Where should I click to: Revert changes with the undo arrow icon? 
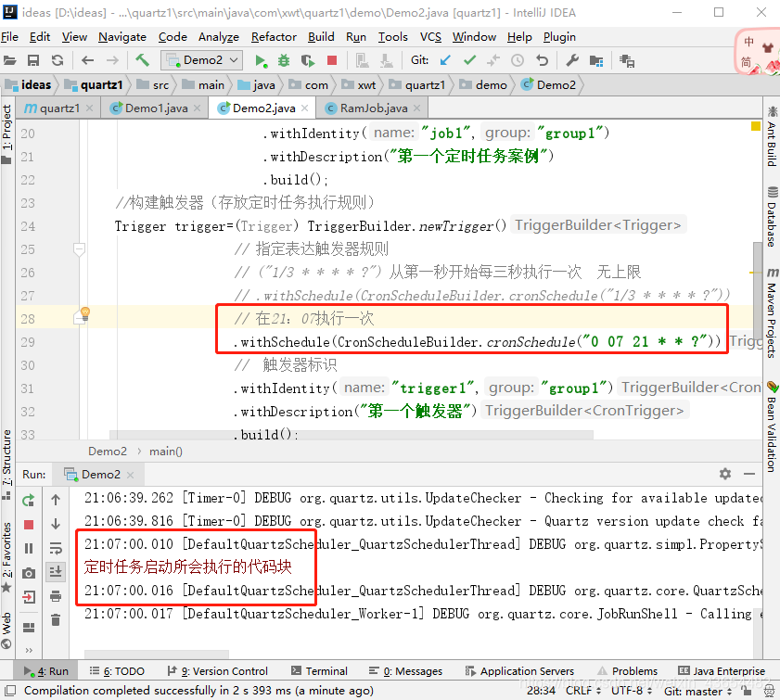coord(543,60)
